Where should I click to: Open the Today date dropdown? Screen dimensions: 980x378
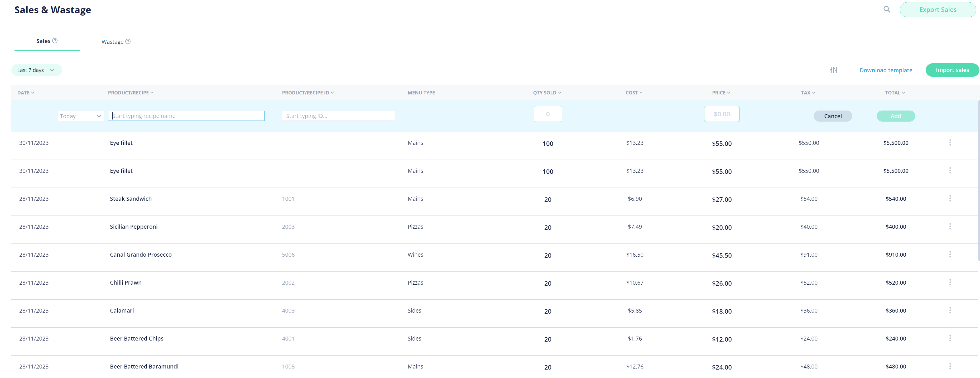click(81, 116)
